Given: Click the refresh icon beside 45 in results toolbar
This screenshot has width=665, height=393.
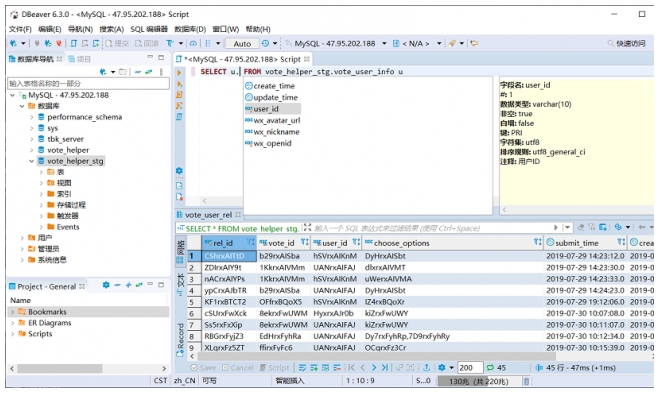Looking at the screenshot, I should 490,368.
